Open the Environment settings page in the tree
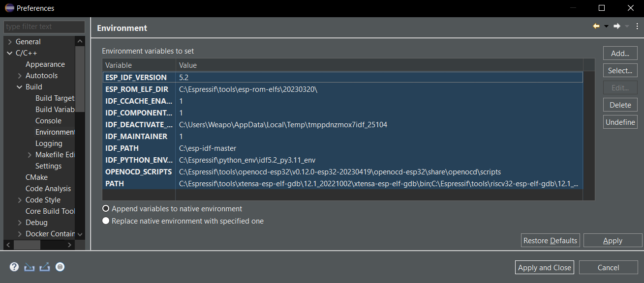The height and width of the screenshot is (283, 644). click(55, 132)
